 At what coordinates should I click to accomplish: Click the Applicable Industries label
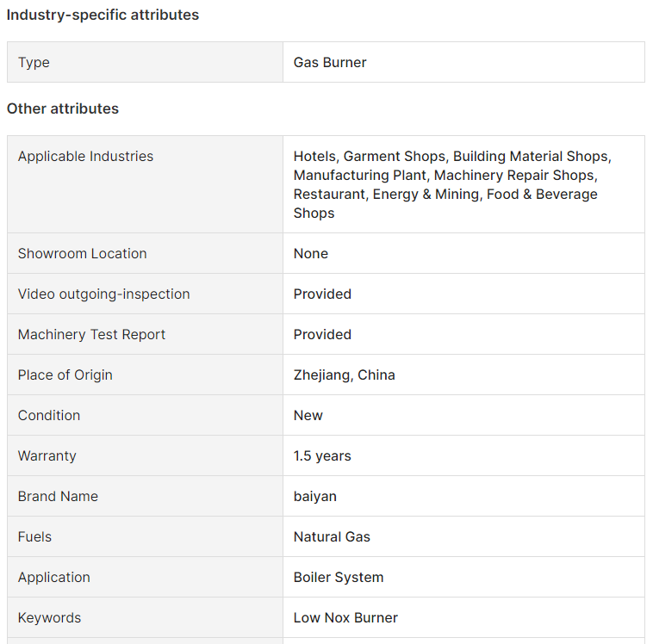point(85,156)
